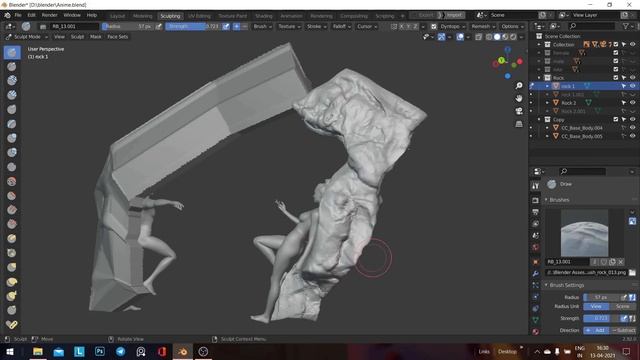
Task: Uncheck the Copy collection exclude checkbox
Action: tap(616, 120)
